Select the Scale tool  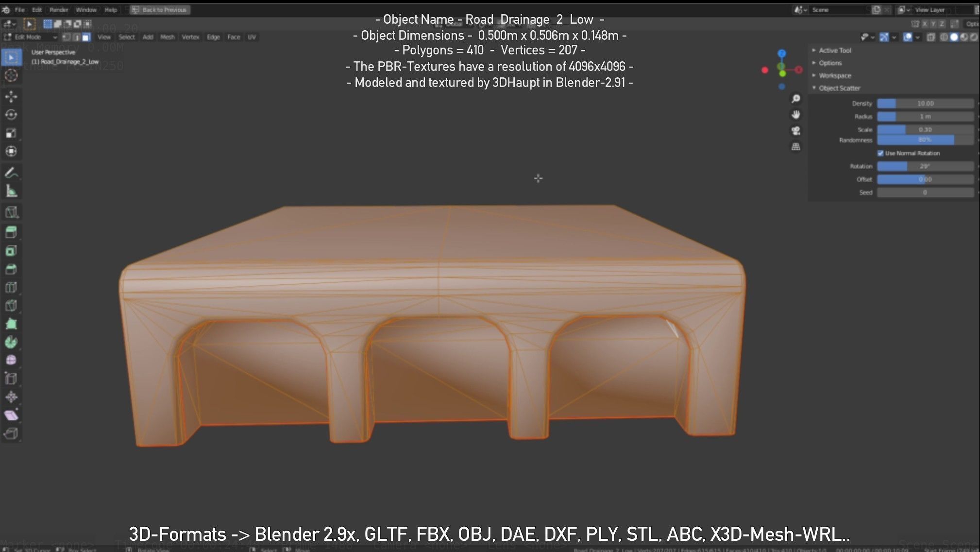click(11, 133)
